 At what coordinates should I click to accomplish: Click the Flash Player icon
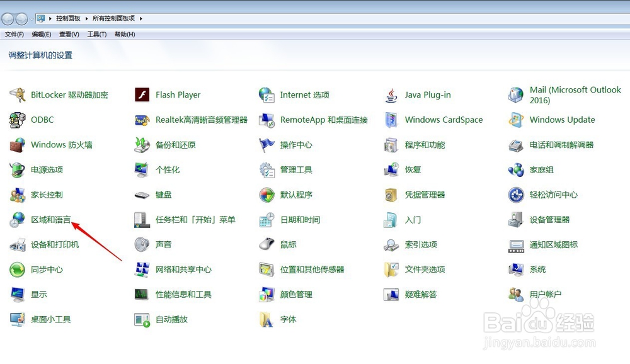(x=142, y=95)
